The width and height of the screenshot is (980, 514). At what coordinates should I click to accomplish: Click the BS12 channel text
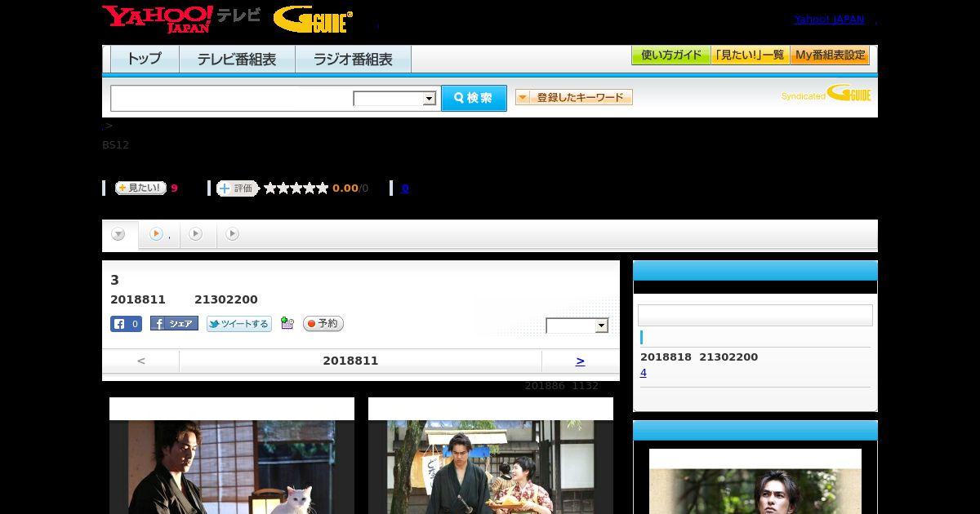coord(115,145)
